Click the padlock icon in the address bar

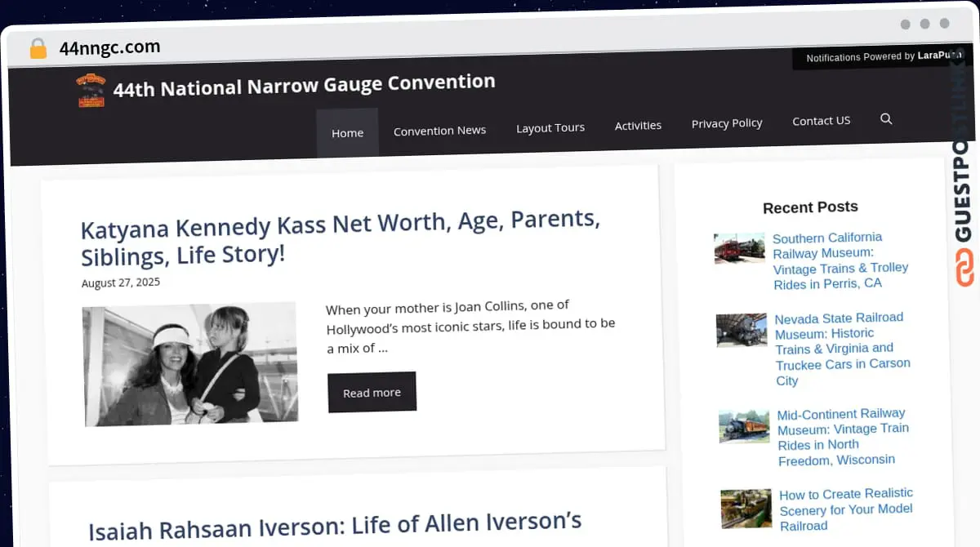pyautogui.click(x=37, y=48)
